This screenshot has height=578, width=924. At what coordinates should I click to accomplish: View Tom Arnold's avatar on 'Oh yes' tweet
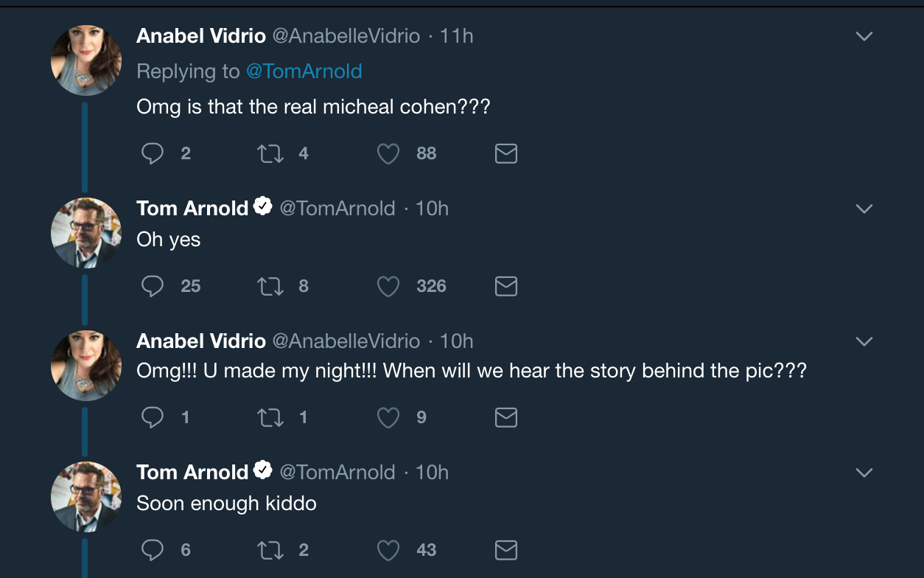click(86, 232)
